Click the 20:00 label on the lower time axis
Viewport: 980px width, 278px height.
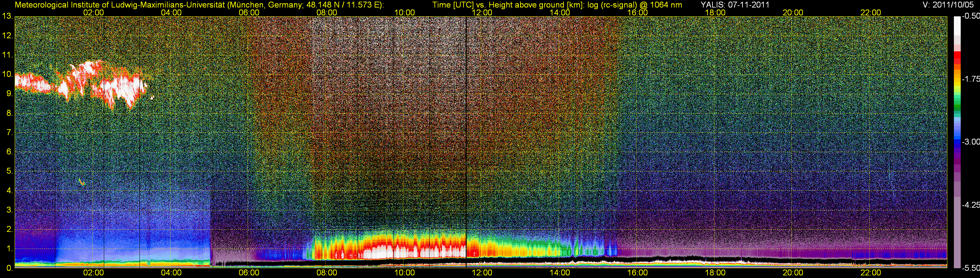(793, 273)
